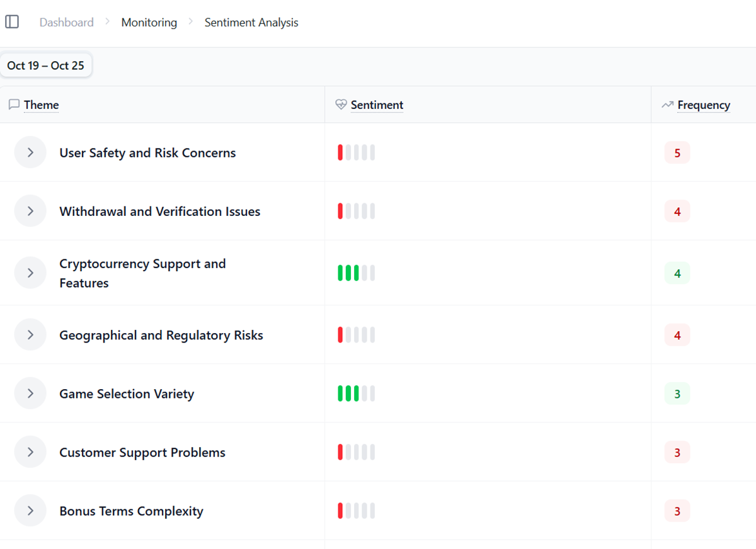This screenshot has height=549, width=756.
Task: Click frequency badge 3 for Bonus Terms Complexity
Action: coord(677,511)
